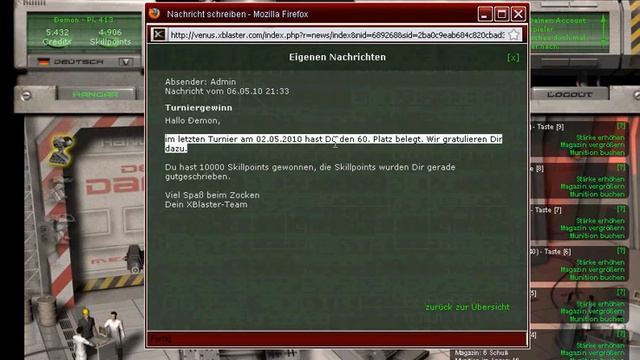Image resolution: width=640 pixels, height=360 pixels.
Task: Minimize the Firefox popup window
Action: [x=484, y=14]
